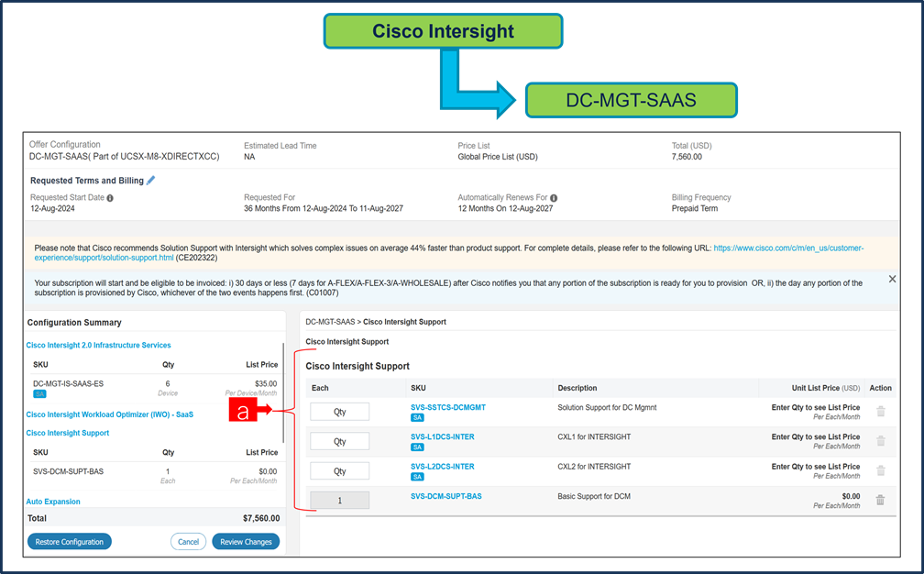Click the CXL2 for INTERSIGHT description
The width and height of the screenshot is (924, 574).
(x=594, y=466)
